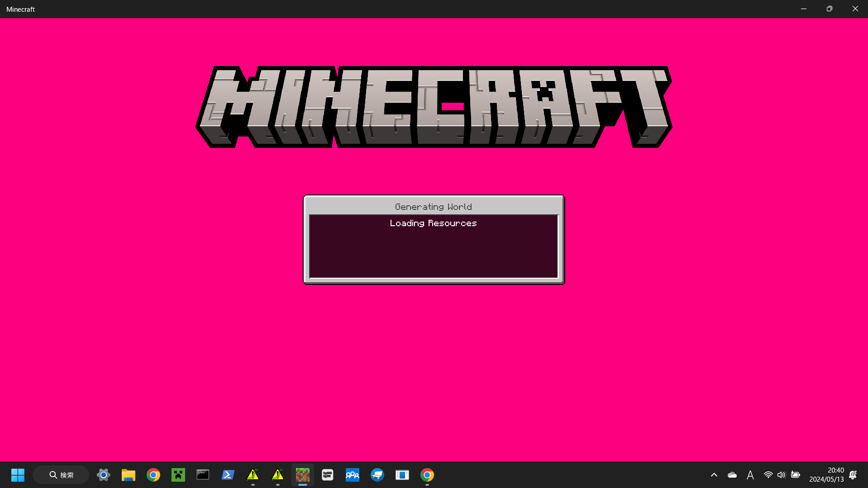The image size is (868, 488).
Task: Expand the hidden system tray icons chevron
Action: coord(714,475)
